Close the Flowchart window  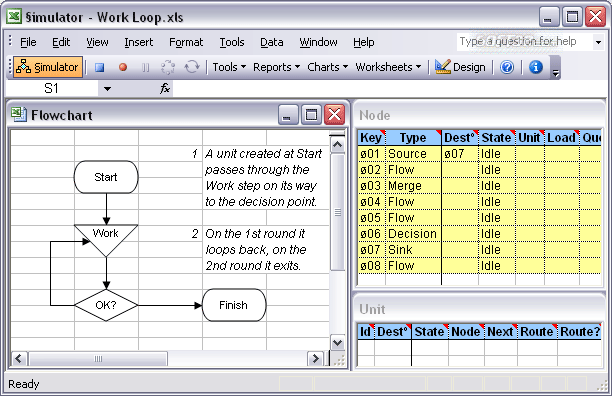334,115
